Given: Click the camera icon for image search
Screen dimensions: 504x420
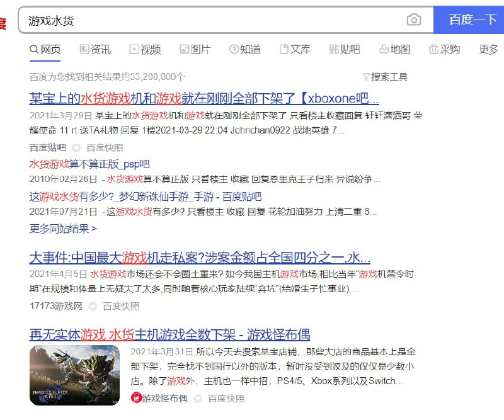Looking at the screenshot, I should 414,20.
